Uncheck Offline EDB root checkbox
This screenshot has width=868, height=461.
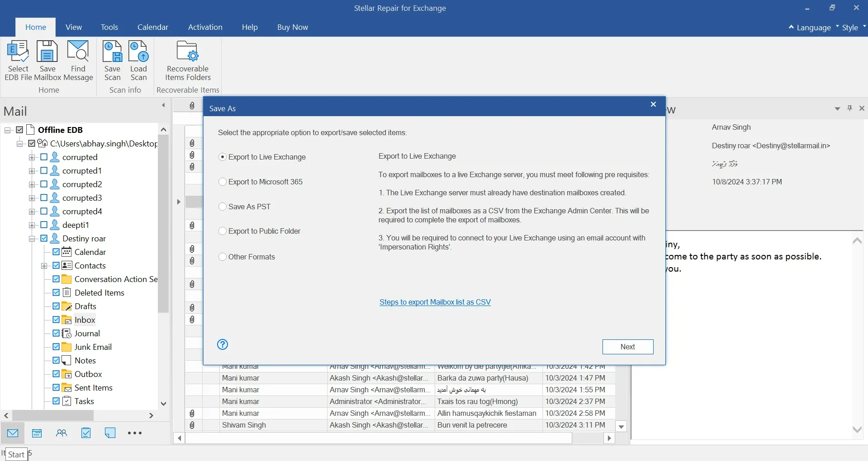point(19,130)
